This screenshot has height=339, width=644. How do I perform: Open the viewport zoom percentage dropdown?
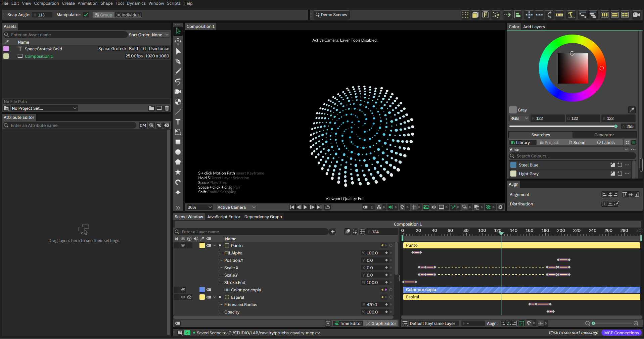199,207
